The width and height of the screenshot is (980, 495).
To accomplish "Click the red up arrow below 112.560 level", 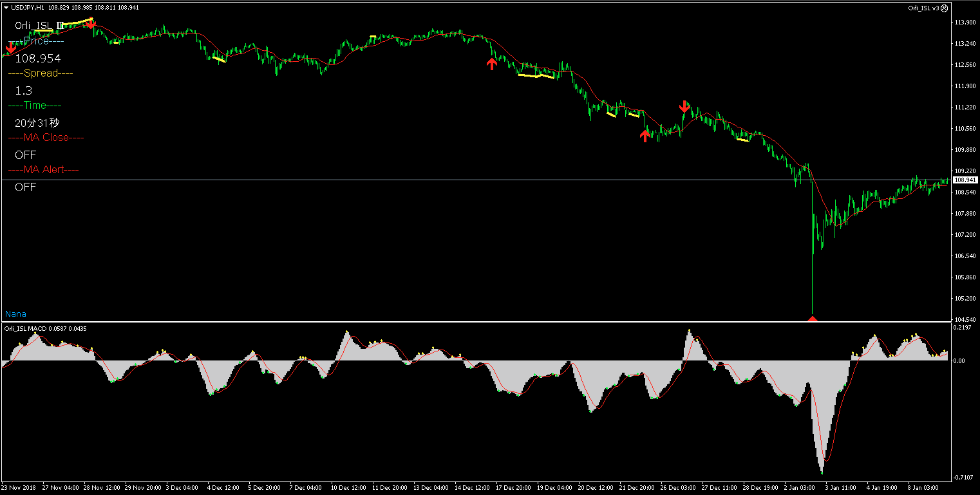I will (492, 63).
